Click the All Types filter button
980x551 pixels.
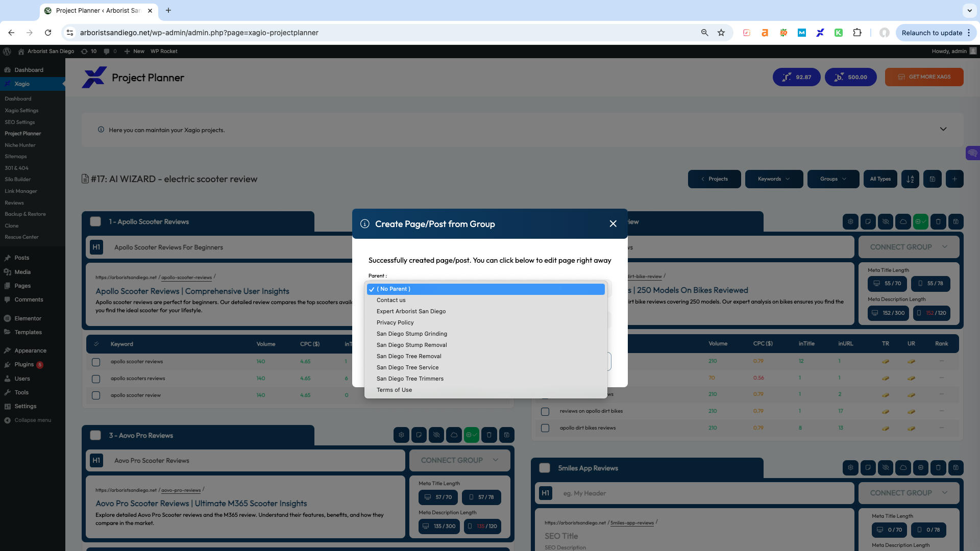click(880, 179)
